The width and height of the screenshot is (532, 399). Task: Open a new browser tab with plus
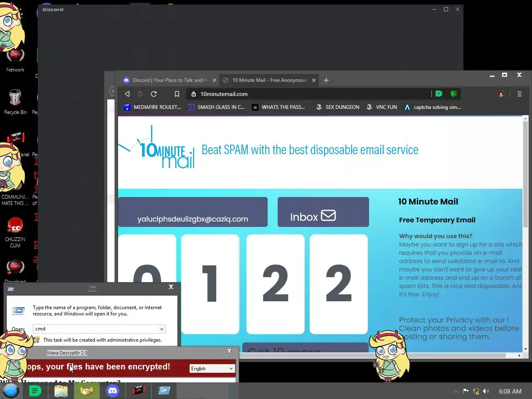[x=326, y=80]
